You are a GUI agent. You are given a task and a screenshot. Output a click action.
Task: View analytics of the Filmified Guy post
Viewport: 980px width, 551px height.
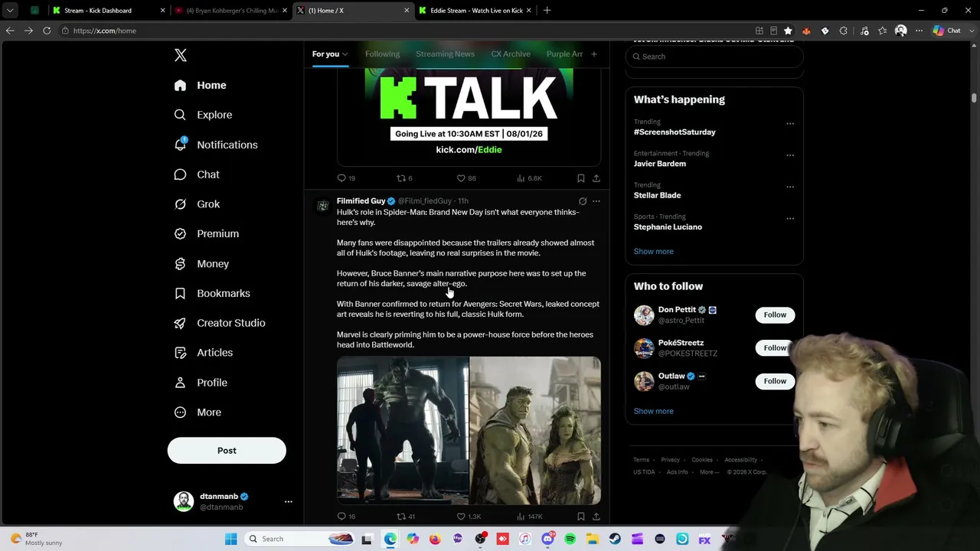point(530,517)
